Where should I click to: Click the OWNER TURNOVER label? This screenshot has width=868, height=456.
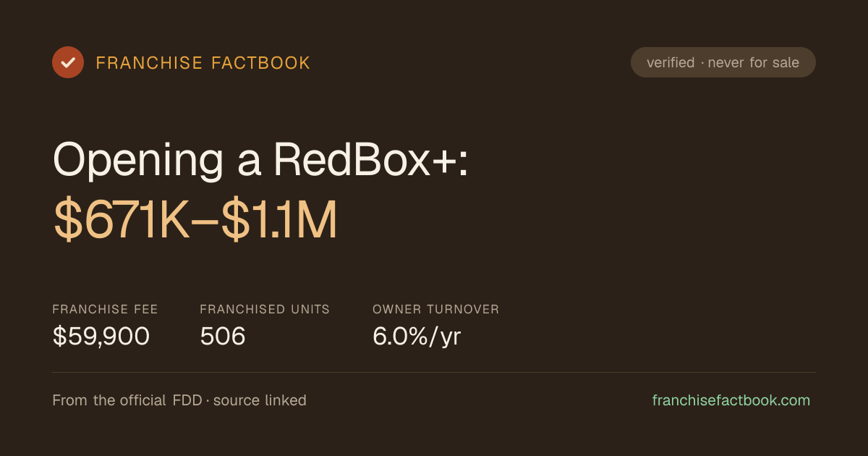click(x=436, y=309)
